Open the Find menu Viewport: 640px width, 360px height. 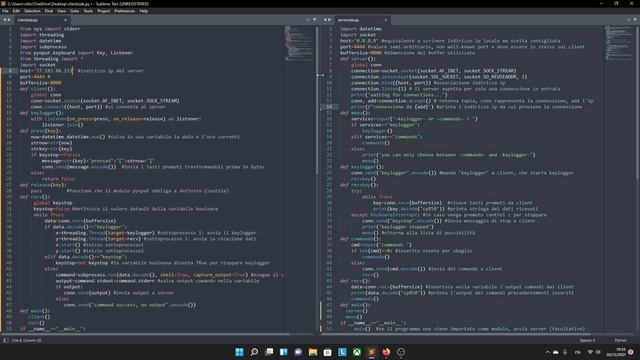click(x=49, y=11)
